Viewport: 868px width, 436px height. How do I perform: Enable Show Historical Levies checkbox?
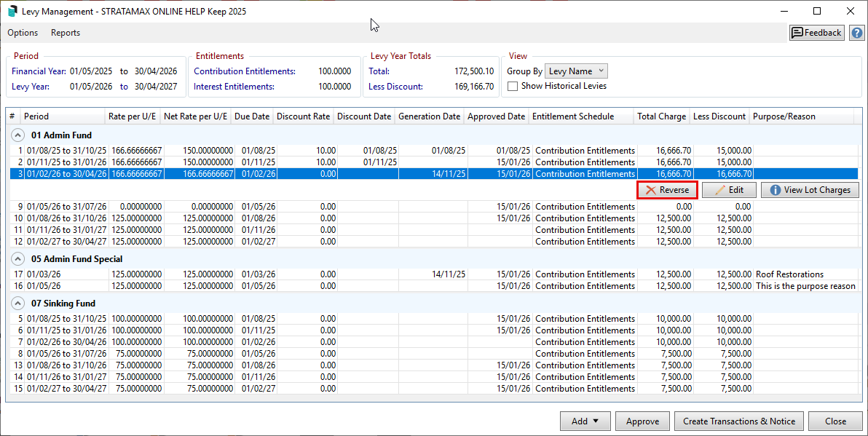(513, 87)
